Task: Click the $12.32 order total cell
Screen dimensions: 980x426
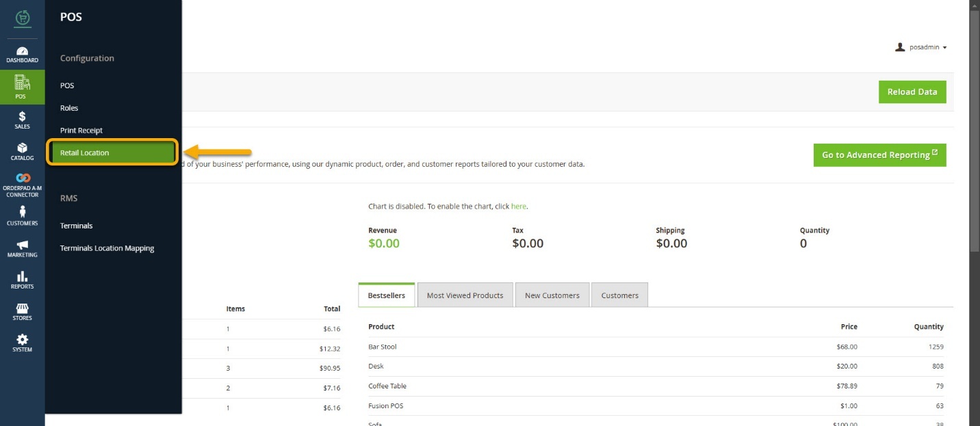Action: (x=331, y=349)
